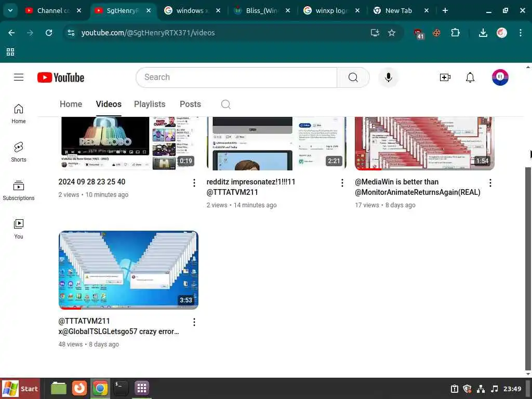
Task: Bookmark this page with the star
Action: [x=392, y=33]
